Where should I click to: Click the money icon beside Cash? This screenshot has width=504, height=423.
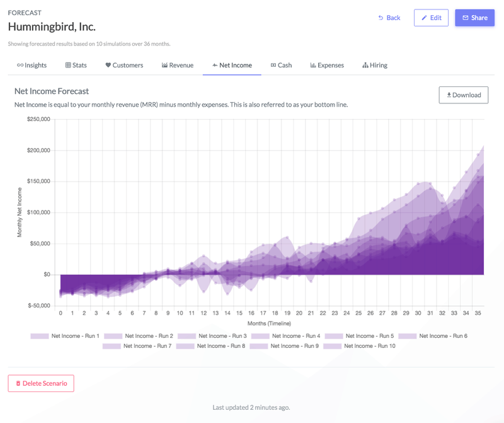coord(273,66)
